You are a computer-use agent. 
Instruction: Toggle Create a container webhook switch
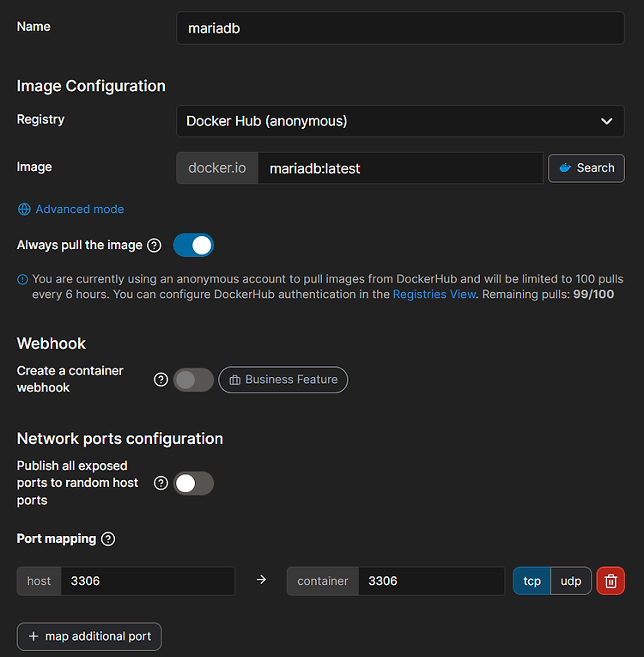(193, 380)
